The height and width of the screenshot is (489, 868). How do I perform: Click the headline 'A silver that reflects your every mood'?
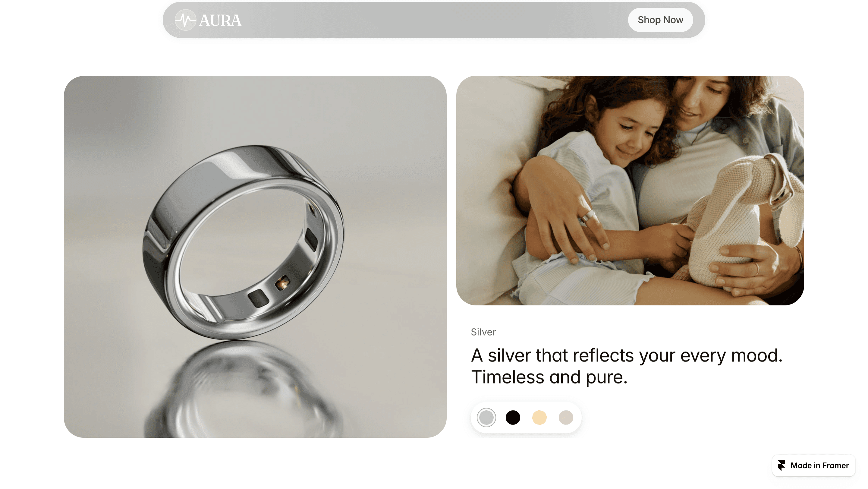pyautogui.click(x=626, y=355)
